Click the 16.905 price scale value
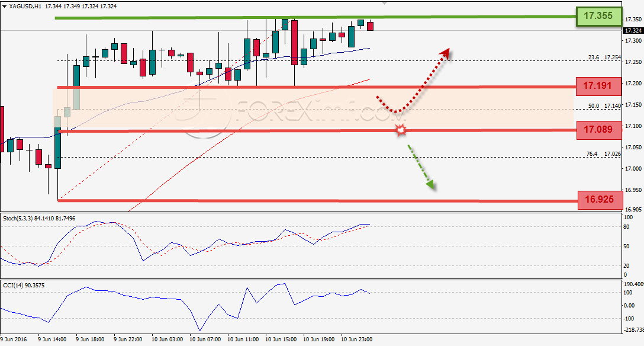Viewport: 644px width, 346px height. (x=633, y=209)
